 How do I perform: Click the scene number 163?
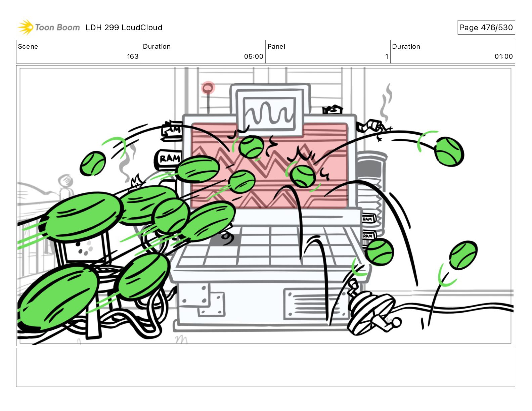pos(133,56)
